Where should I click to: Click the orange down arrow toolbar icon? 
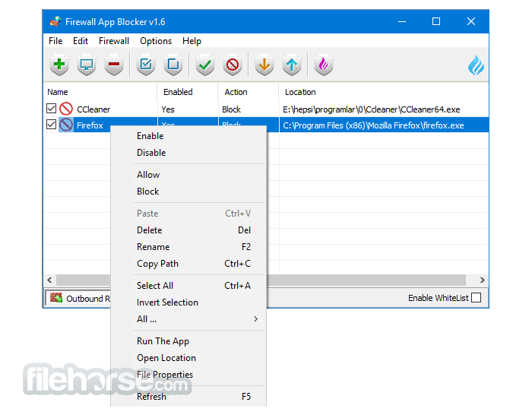[264, 65]
